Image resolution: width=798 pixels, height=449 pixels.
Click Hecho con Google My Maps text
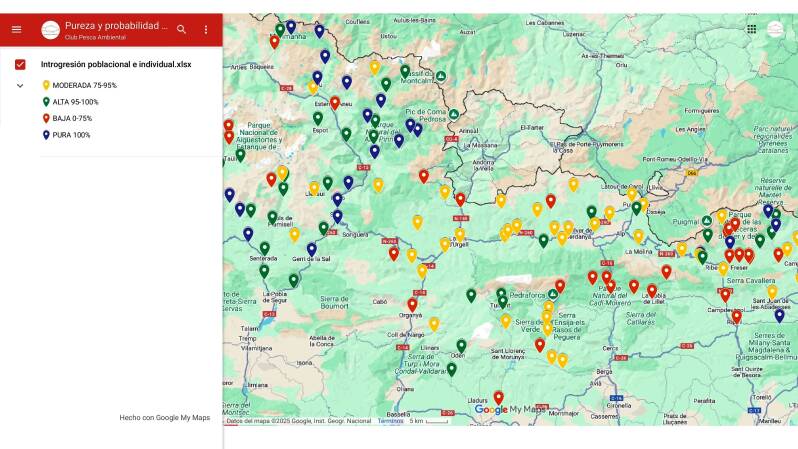coord(164,417)
